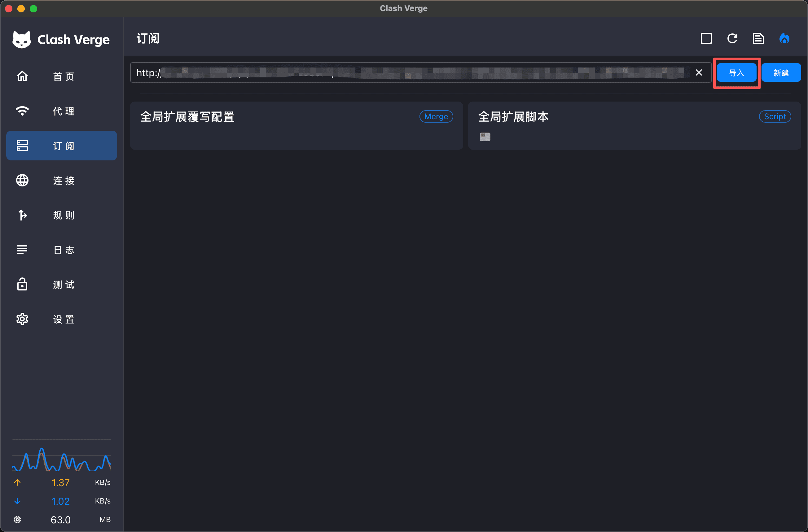The height and width of the screenshot is (532, 808).
Task: Refresh all subscriptions with the circular arrow
Action: pos(732,39)
